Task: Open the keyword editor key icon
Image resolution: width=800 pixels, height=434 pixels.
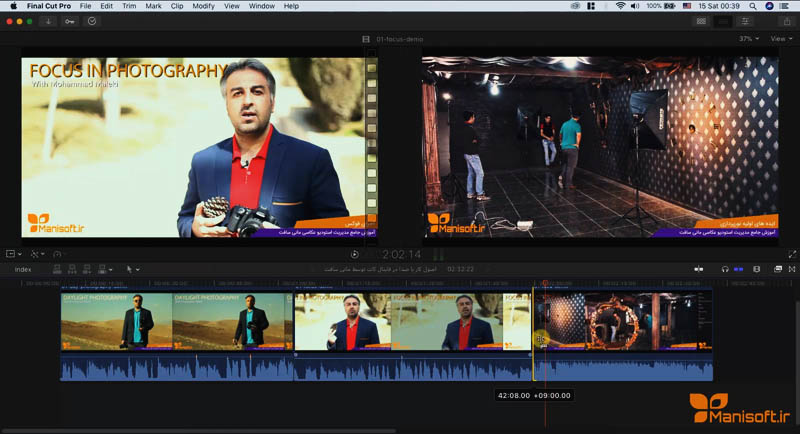Action: click(x=70, y=21)
